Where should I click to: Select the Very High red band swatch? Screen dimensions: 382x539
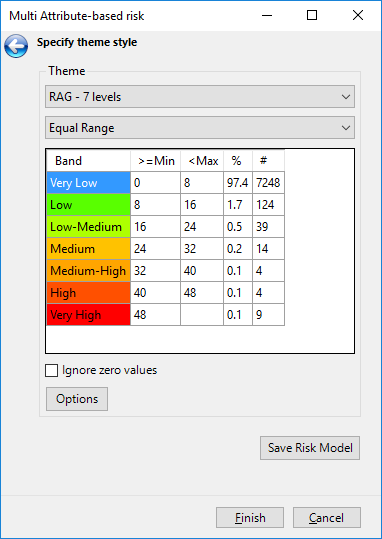(88, 315)
